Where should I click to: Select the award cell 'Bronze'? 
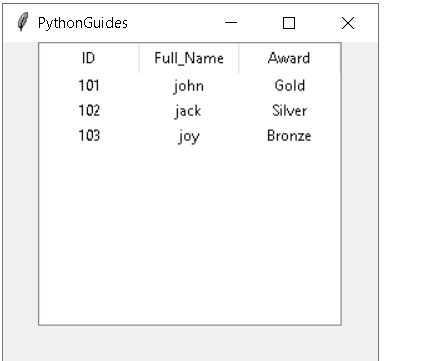click(x=289, y=136)
